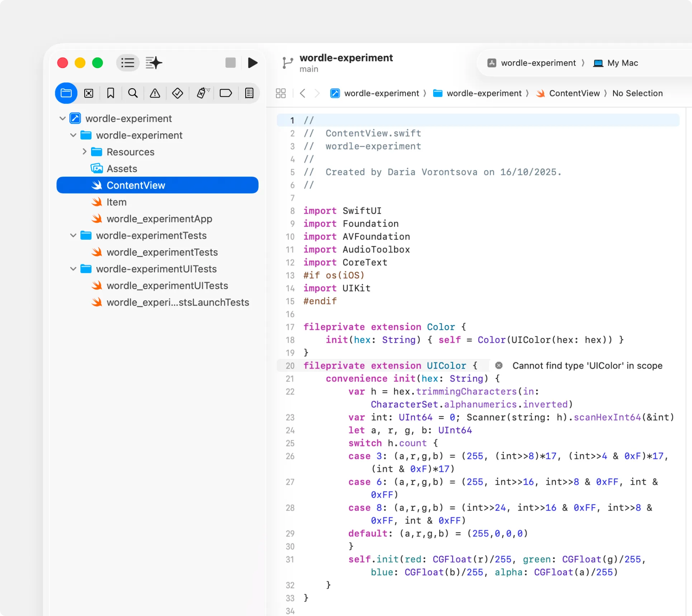Open the Project navigator folder tab
This screenshot has height=616, width=692.
click(66, 93)
